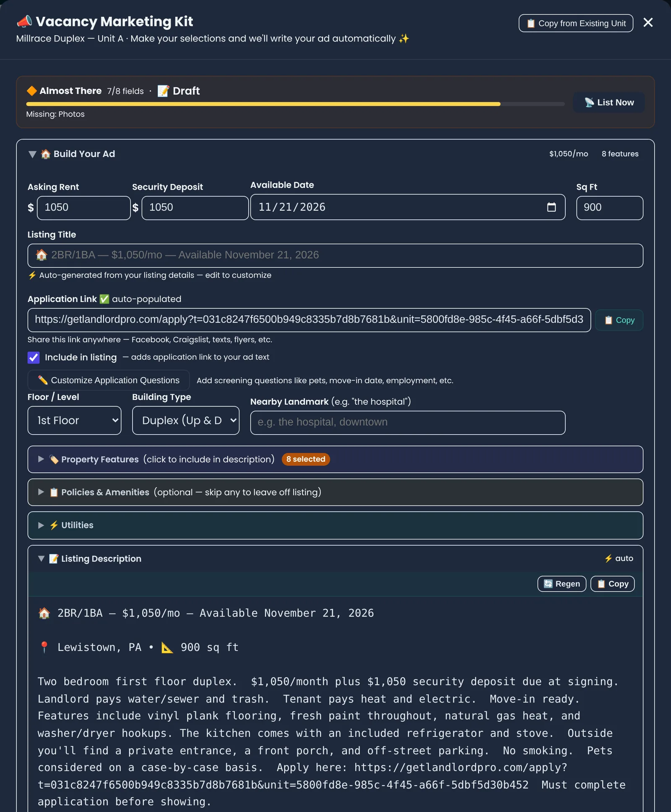The height and width of the screenshot is (812, 671).
Task: Click the ruler icon beside 900 sq ft
Action: pos(167,648)
